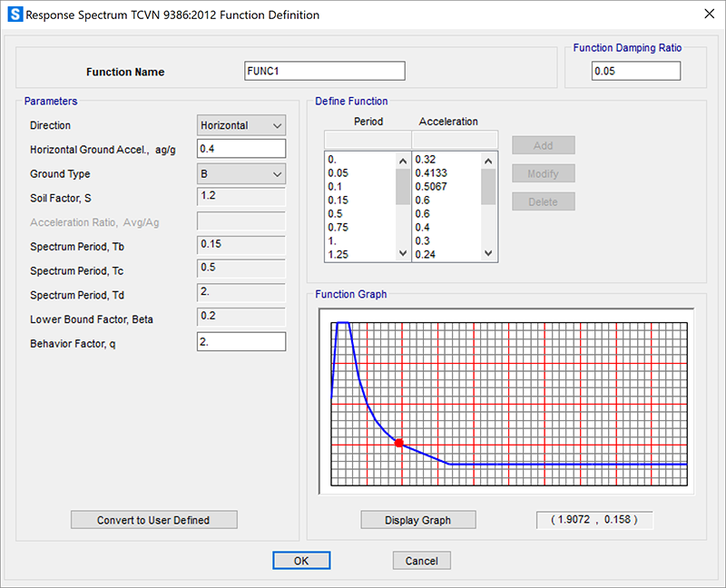This screenshot has width=726, height=588.
Task: Click the Horizontal Ground Accel. ag/g field
Action: [x=241, y=149]
